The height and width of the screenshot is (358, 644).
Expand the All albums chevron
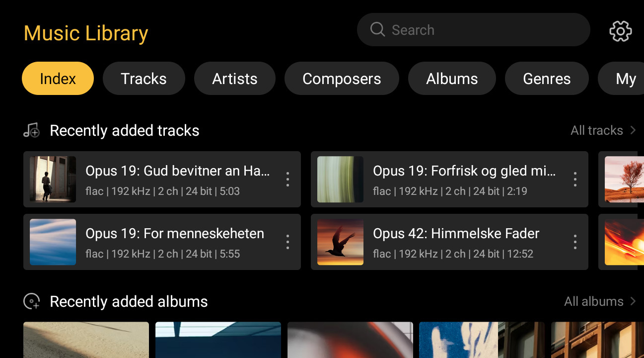point(633,301)
